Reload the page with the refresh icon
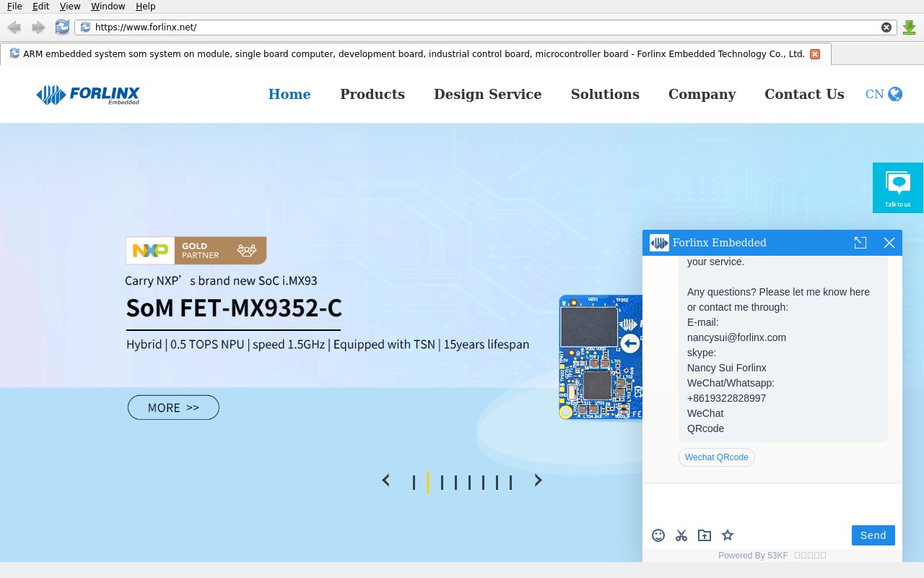Viewport: 924px width, 578px height. click(62, 27)
